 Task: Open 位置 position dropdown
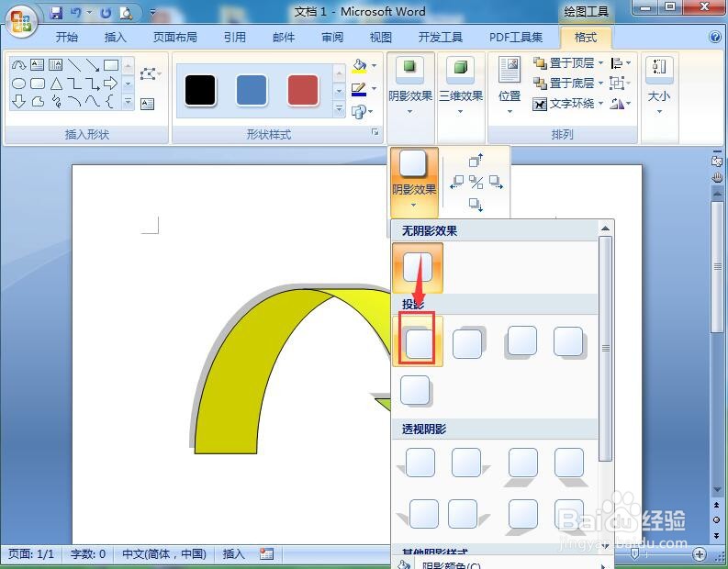[510, 85]
